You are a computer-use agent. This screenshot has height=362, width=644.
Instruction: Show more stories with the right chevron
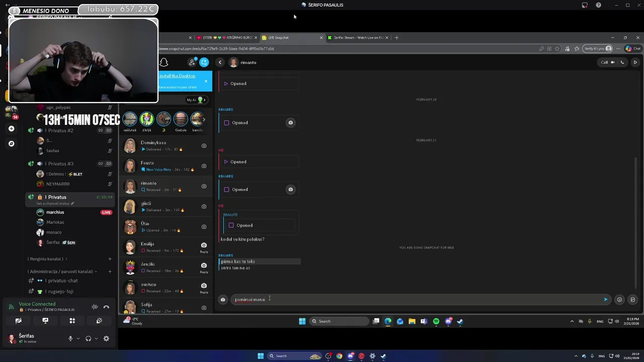click(203, 120)
